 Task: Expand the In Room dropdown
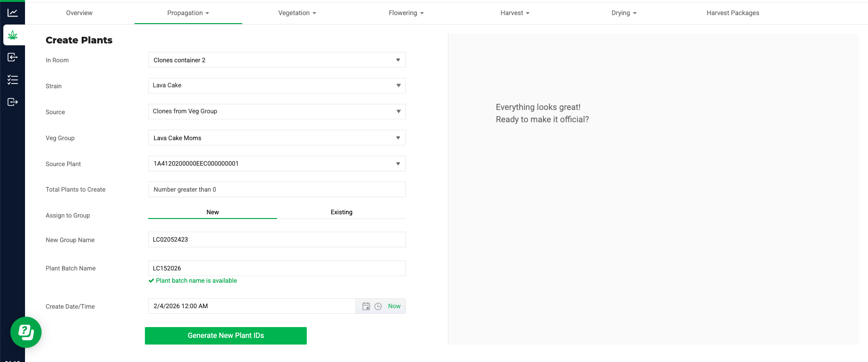click(277, 60)
